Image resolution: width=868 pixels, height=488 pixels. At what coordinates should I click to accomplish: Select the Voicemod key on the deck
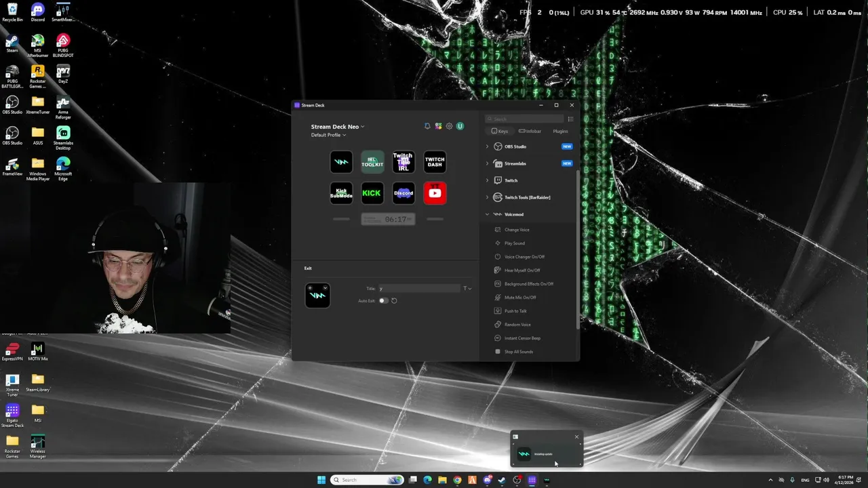click(341, 162)
